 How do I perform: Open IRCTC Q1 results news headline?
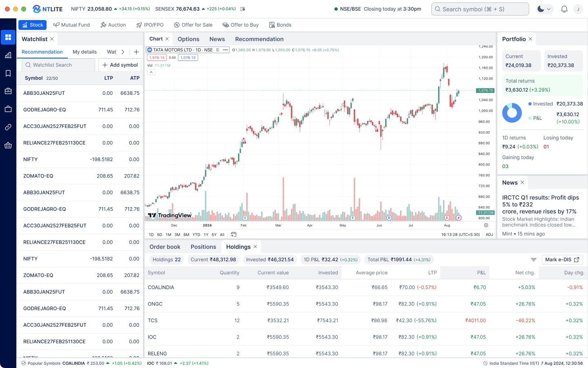(541, 204)
